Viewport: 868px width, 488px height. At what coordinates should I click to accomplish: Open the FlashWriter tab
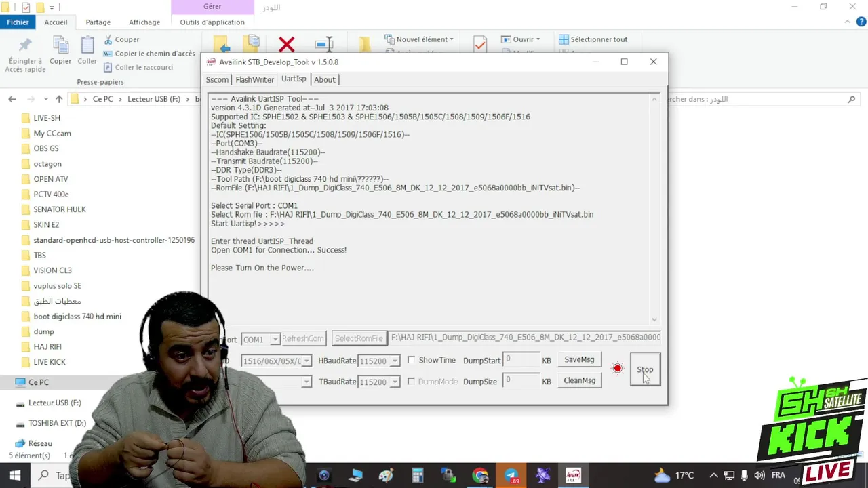(x=254, y=79)
